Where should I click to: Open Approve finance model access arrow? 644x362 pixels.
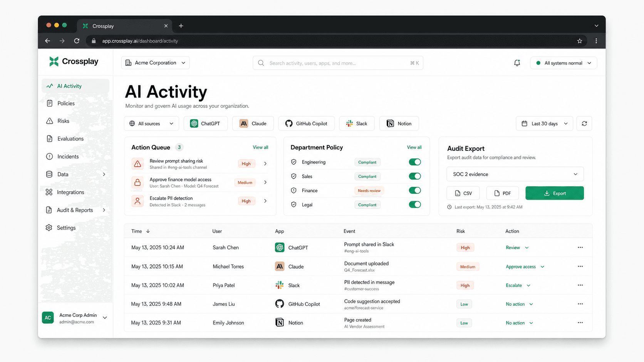coord(265,182)
